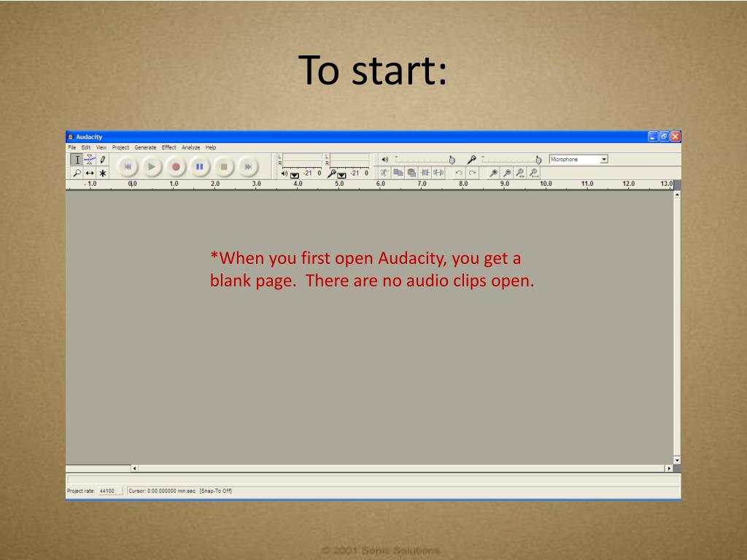Click the blue Pause button

(x=200, y=167)
